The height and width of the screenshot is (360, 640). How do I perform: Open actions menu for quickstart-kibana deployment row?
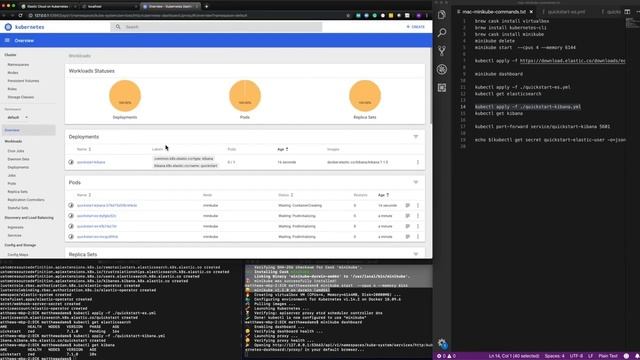pos(418,162)
